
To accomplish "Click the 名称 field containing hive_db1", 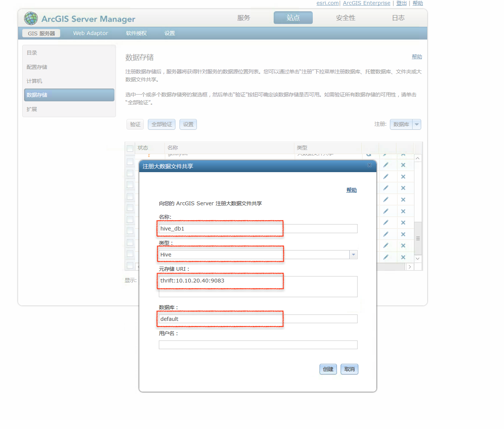I will 258,229.
